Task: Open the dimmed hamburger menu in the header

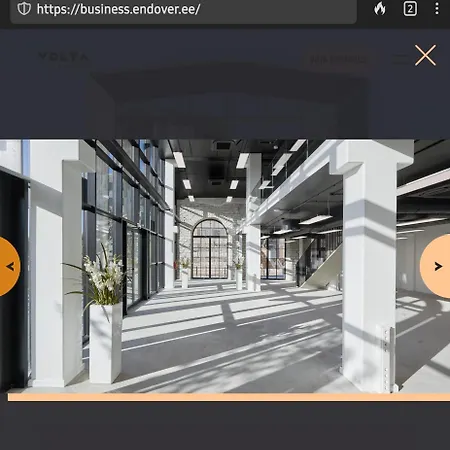Action: pos(401,60)
